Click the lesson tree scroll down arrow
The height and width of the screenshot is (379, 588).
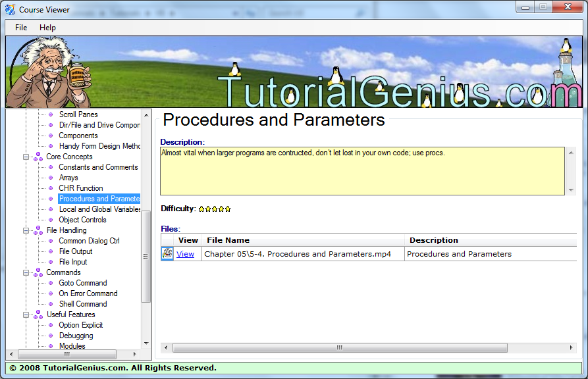coord(146,343)
